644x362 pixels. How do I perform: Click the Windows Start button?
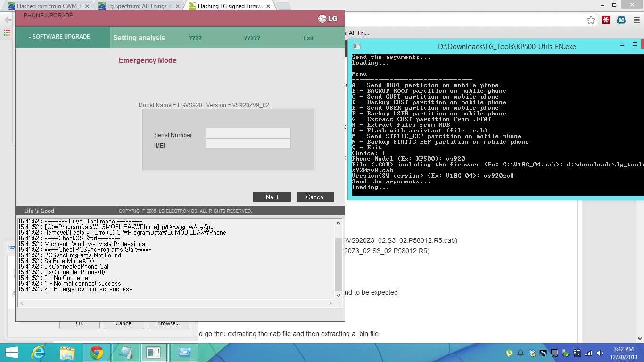11,352
